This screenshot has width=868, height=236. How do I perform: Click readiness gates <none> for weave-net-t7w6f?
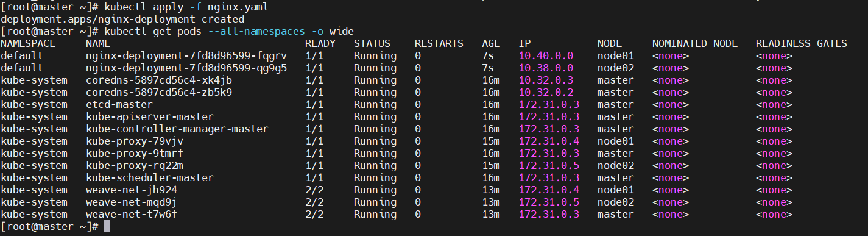tap(774, 214)
